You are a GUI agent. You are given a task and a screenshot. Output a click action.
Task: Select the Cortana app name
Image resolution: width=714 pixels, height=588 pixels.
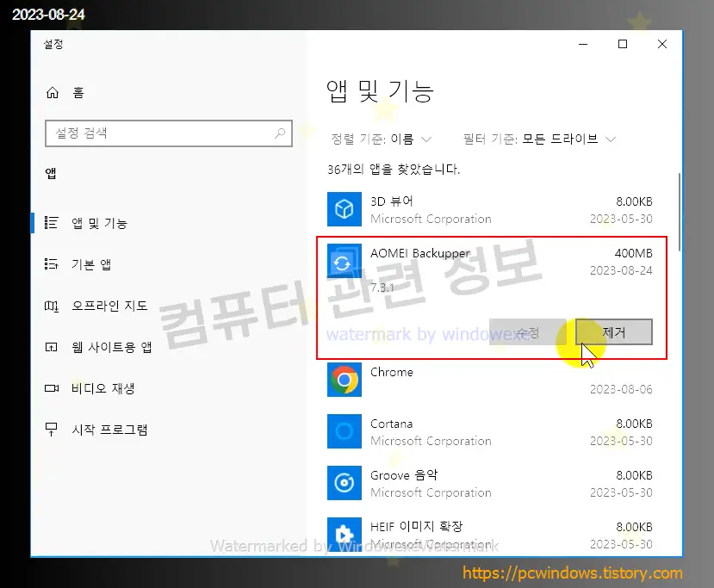392,424
